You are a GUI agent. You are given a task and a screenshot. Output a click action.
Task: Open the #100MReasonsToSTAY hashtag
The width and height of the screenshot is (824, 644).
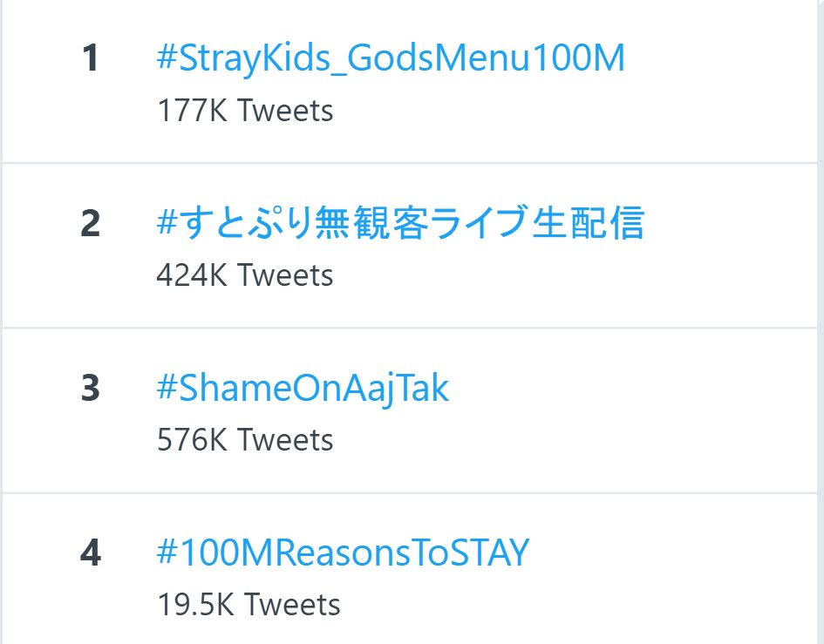[343, 552]
